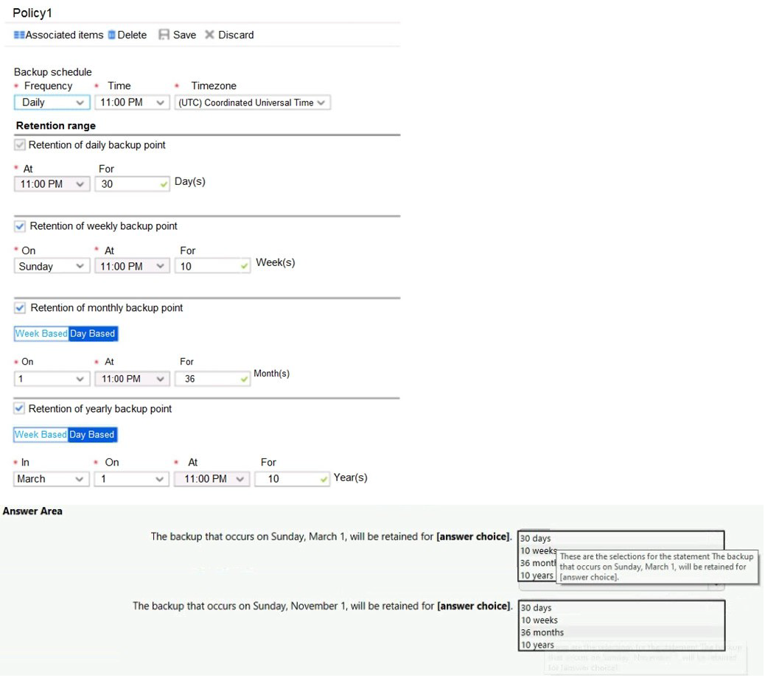The width and height of the screenshot is (765, 700).
Task: Select Day Based tab under yearly retention
Action: (92, 435)
